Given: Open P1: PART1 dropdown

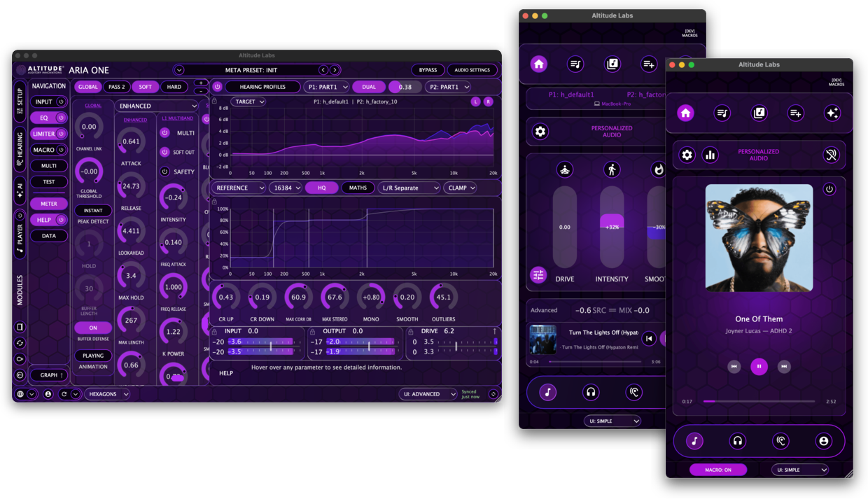Looking at the screenshot, I should click(x=326, y=87).
